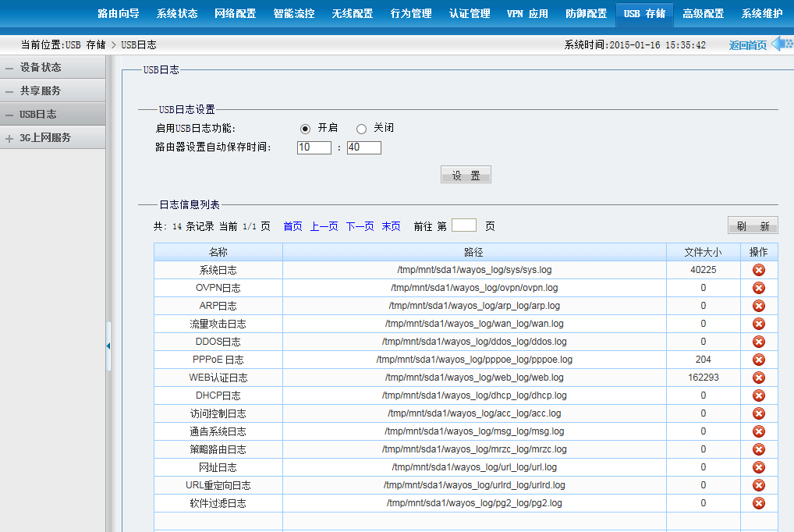Image resolution: width=794 pixels, height=532 pixels.
Task: Disable USB log with 关闭 radio
Action: [361, 129]
